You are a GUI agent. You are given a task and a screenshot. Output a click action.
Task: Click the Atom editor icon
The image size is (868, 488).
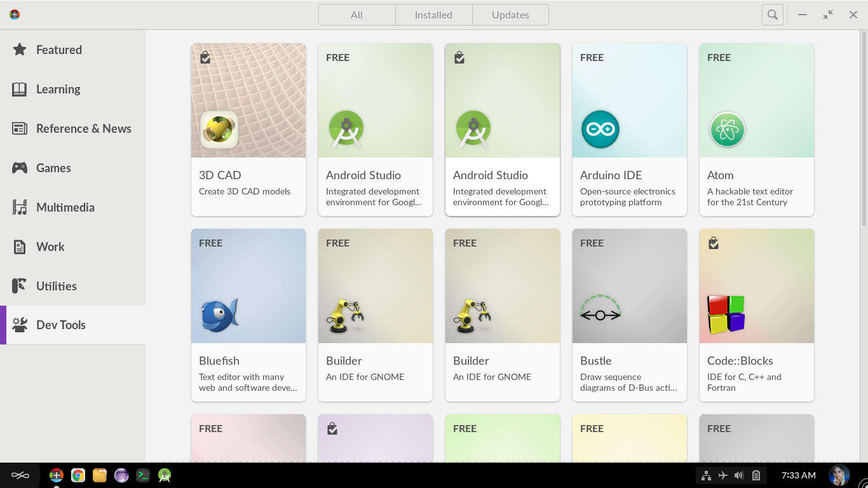[x=727, y=129]
